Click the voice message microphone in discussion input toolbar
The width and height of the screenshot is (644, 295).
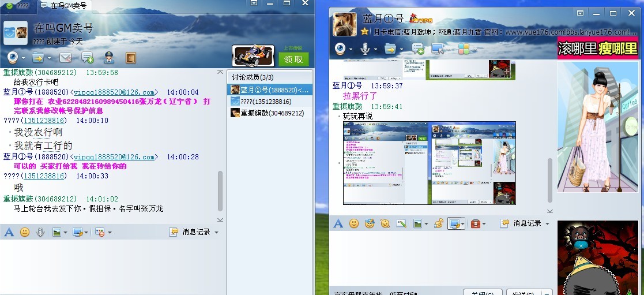(40, 232)
